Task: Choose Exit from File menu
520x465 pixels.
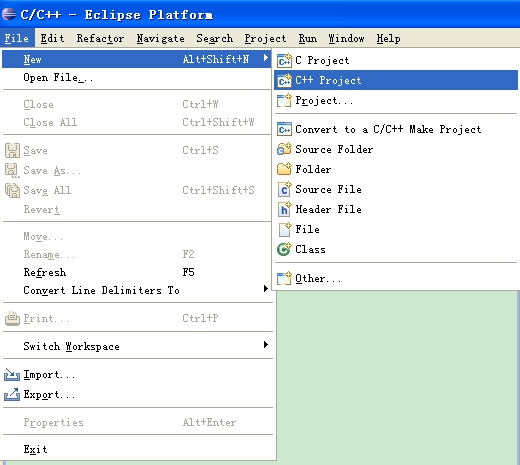Action: click(x=137, y=449)
